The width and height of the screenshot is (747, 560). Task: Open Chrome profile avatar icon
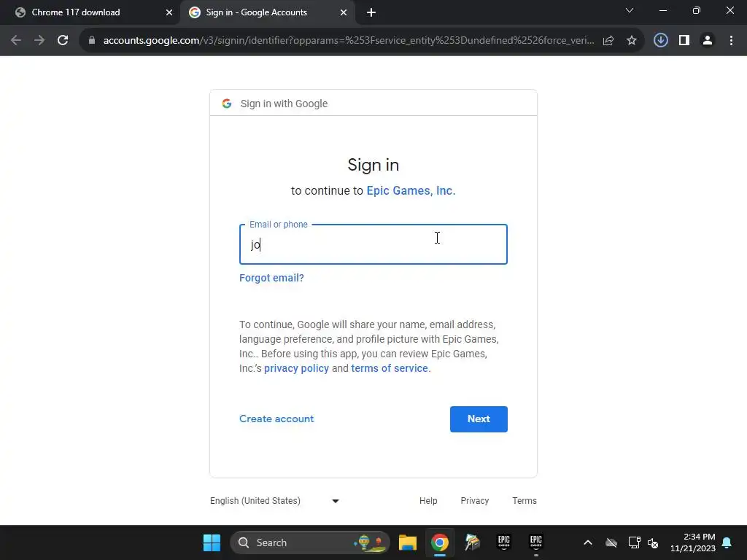pyautogui.click(x=708, y=41)
